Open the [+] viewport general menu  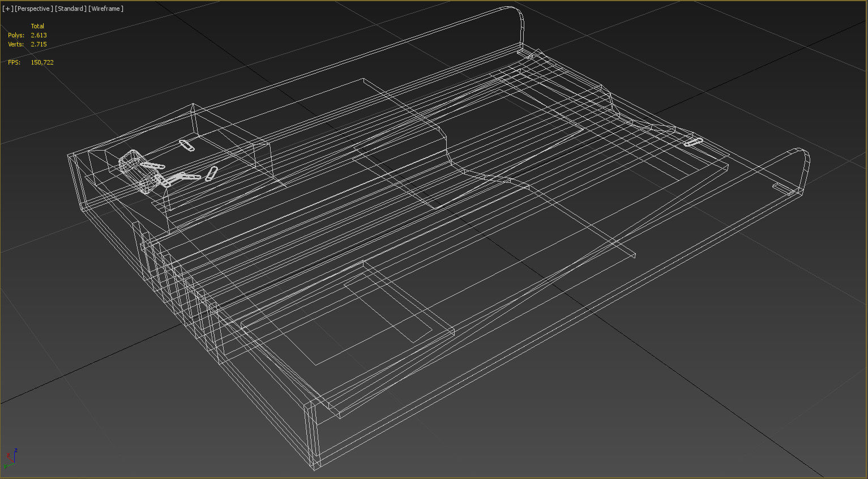[8, 8]
